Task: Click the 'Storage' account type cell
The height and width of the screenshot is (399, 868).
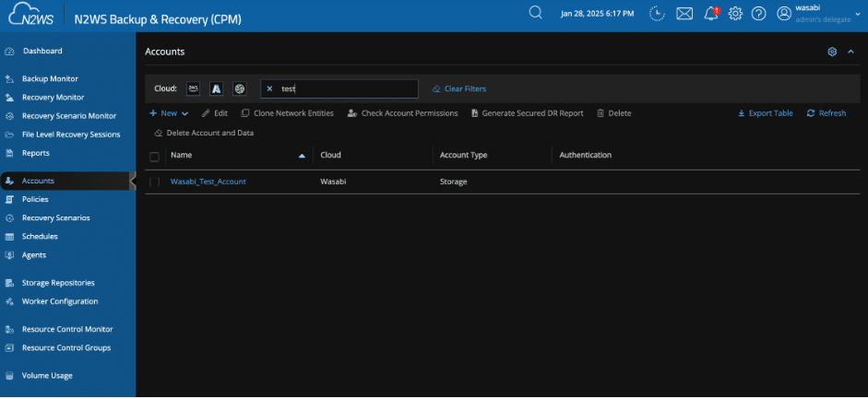Action: tap(454, 182)
